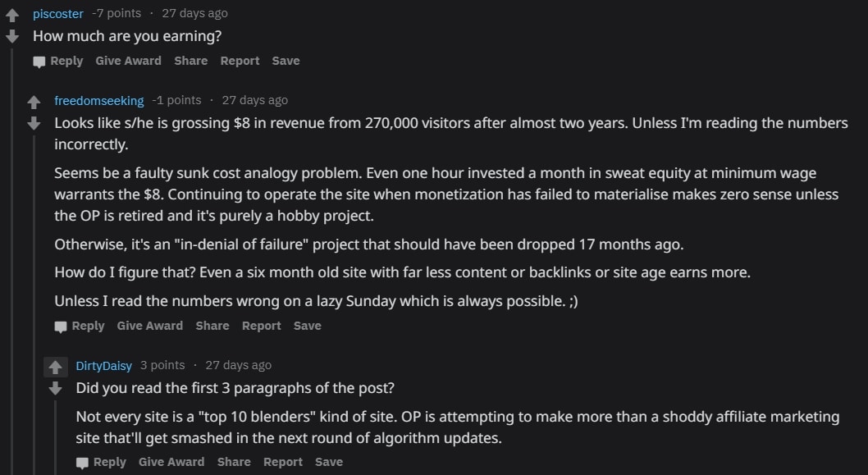Open freedomseeking's user profile
Image resolution: width=868 pixels, height=475 pixels.
99,101
